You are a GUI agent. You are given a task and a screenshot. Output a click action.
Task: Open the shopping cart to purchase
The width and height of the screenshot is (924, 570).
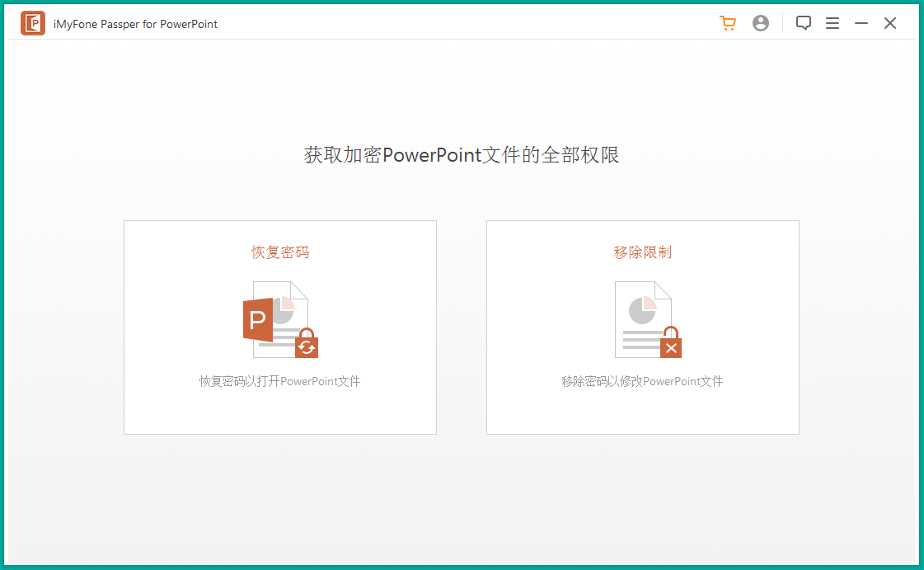point(728,23)
